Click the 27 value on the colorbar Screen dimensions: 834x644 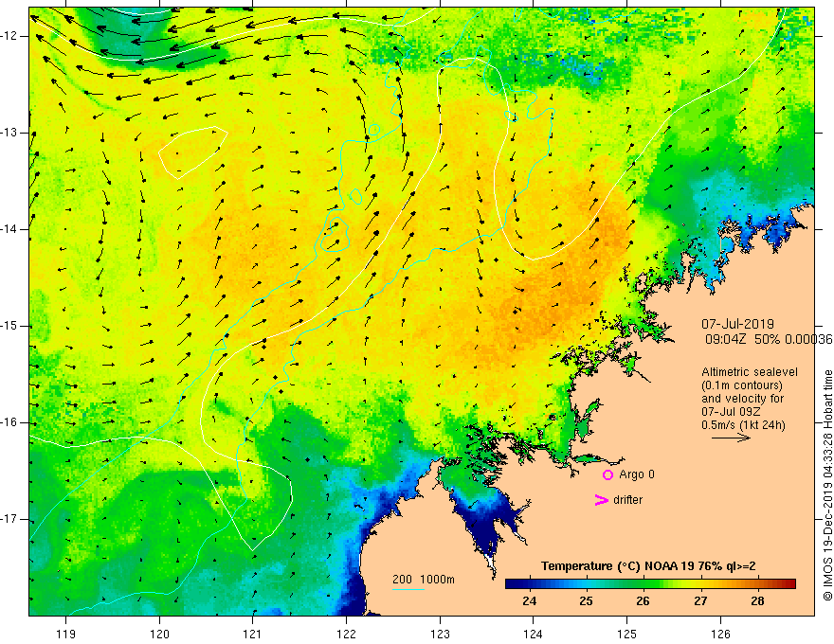pos(700,601)
